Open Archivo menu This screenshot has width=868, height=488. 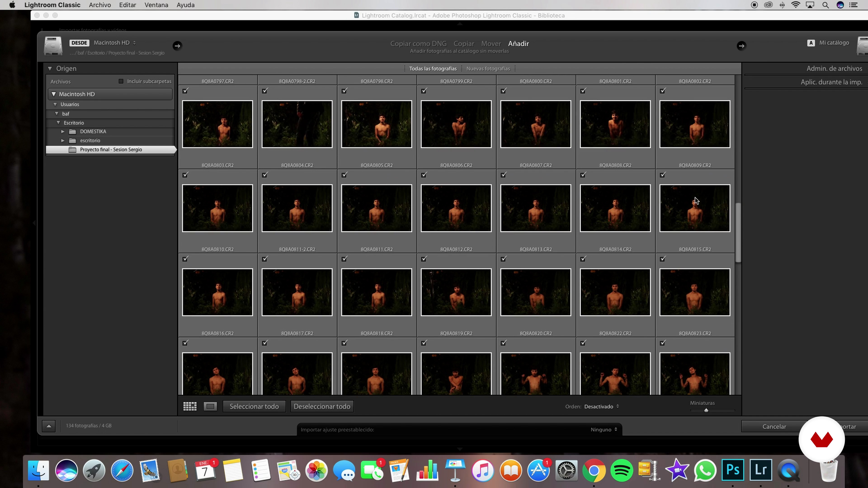100,5
